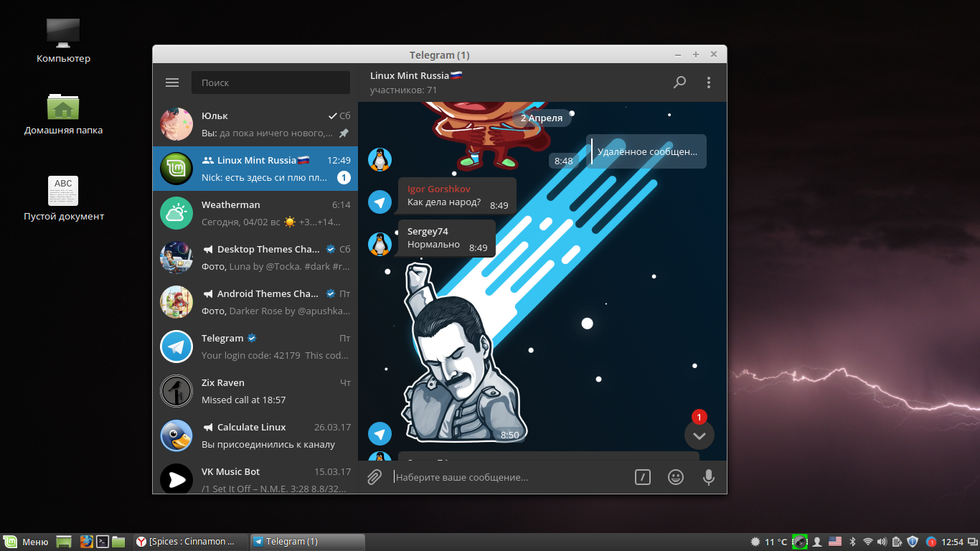980x551 pixels.
Task: Select the Telegram (1) taskbar window button
Action: click(307, 542)
